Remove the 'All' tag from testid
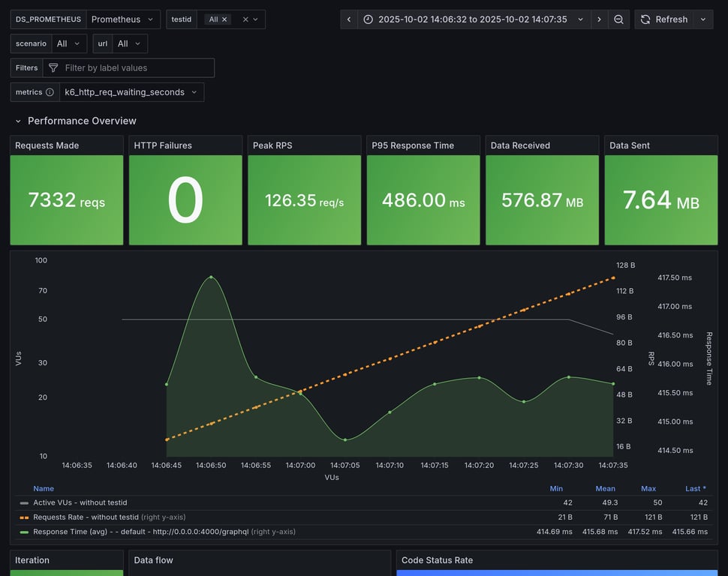Viewport: 728px width, 576px height. point(224,19)
